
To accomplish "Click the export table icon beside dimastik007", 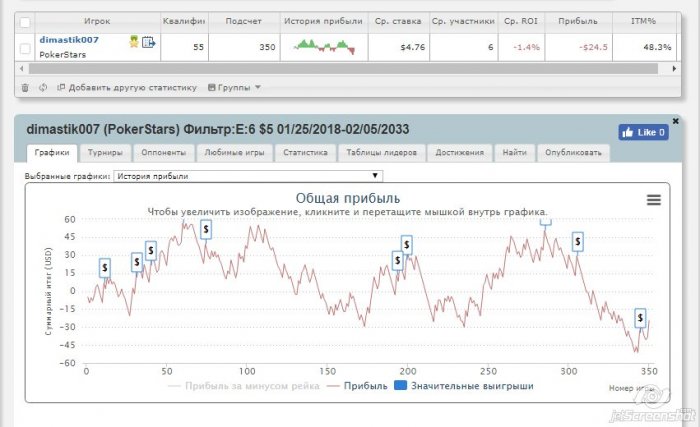I will pyautogui.click(x=148, y=42).
